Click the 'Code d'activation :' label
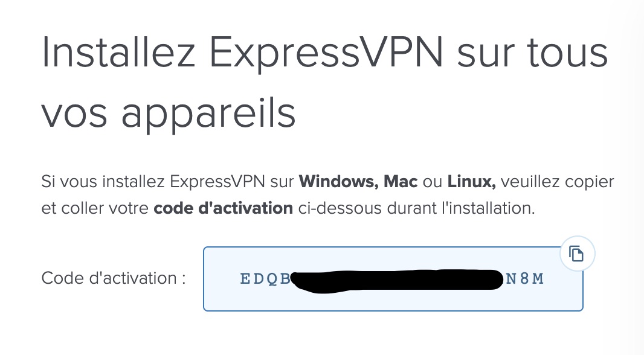 (x=114, y=278)
